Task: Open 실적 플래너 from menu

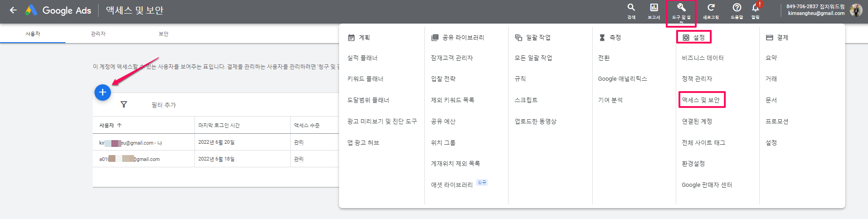Action: pos(363,58)
